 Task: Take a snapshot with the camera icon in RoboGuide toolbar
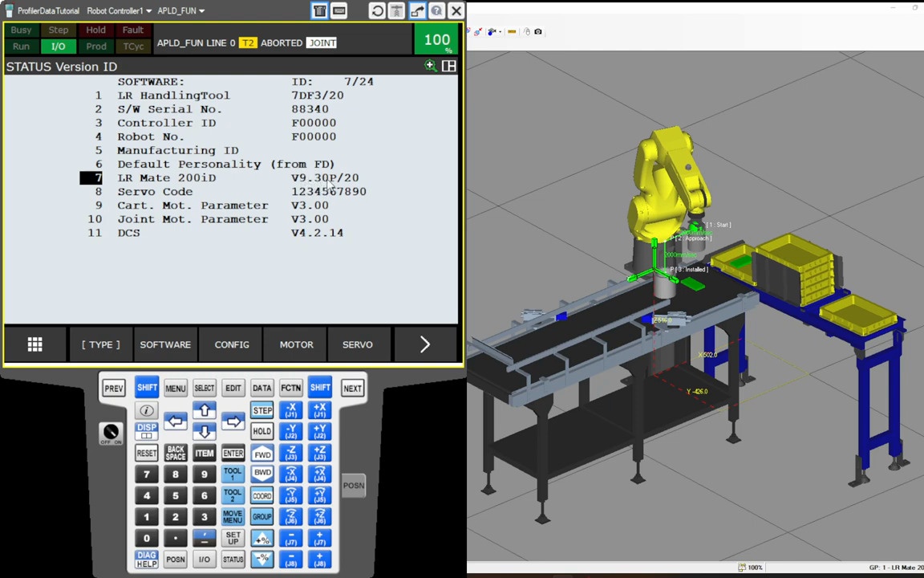537,31
